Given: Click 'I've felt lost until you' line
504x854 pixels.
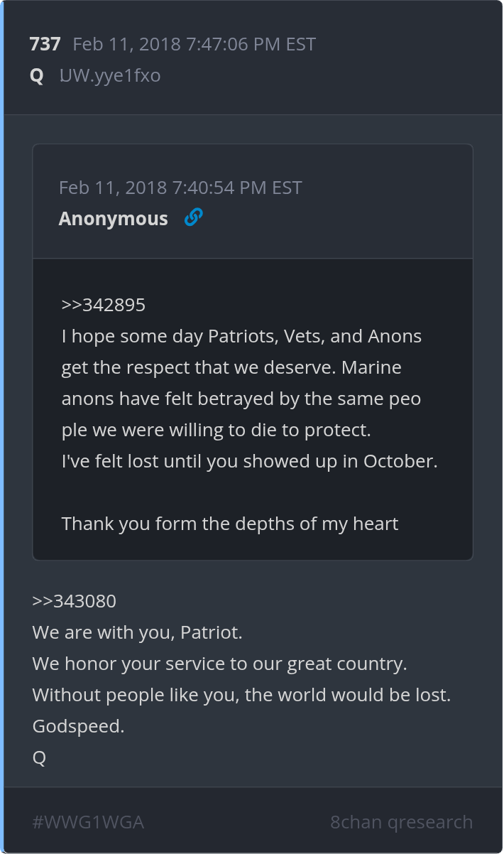Looking at the screenshot, I should (x=249, y=461).
